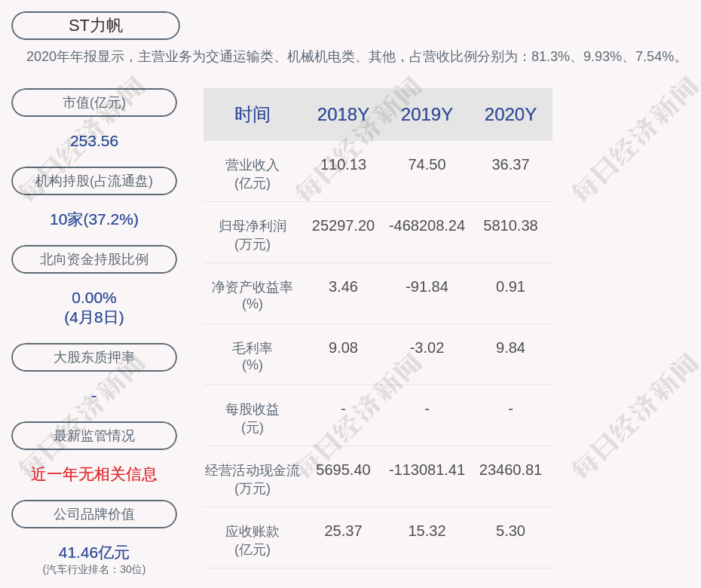Click gross margin value 9.84

[x=510, y=348]
